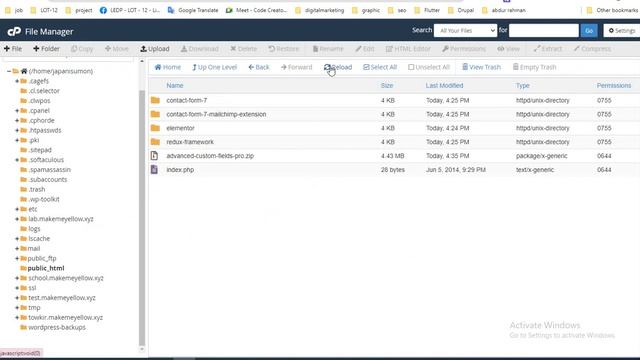Image resolution: width=640 pixels, height=360 pixels.
Task: Click the Compress toolbar button
Action: coord(592,49)
